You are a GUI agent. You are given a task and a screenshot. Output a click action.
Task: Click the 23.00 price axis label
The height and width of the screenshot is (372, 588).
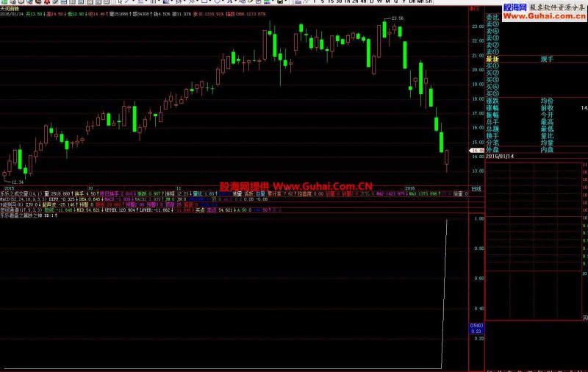pyautogui.click(x=478, y=26)
